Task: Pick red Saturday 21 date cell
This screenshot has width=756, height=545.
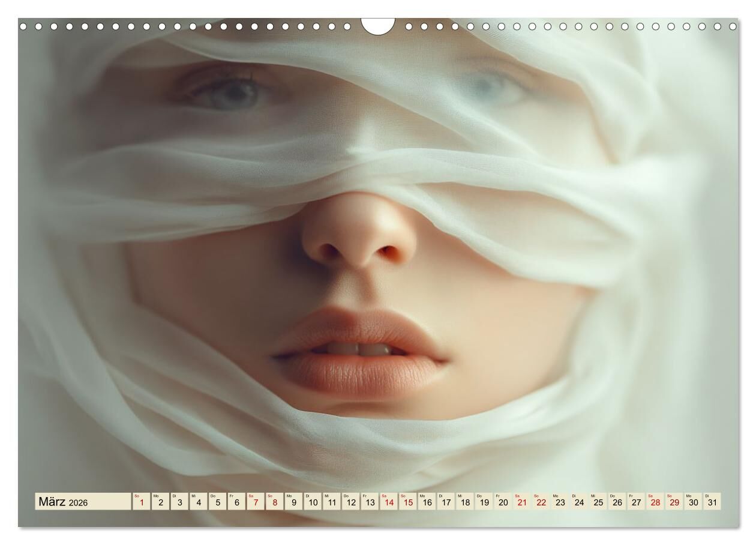Action: (x=522, y=502)
